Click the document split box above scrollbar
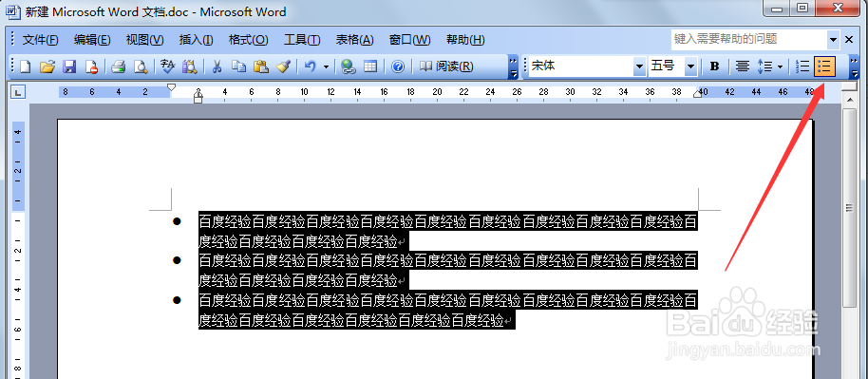This screenshot has width=868, height=379. click(849, 87)
